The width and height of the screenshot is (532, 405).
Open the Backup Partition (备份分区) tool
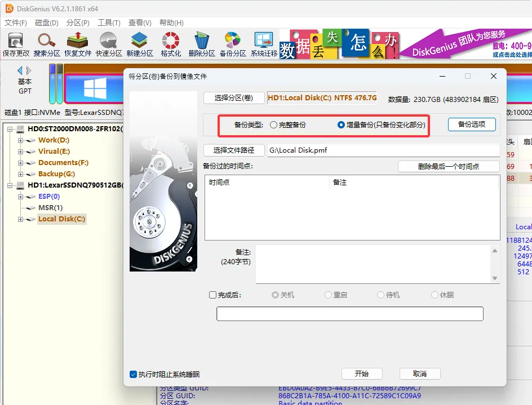coord(232,44)
